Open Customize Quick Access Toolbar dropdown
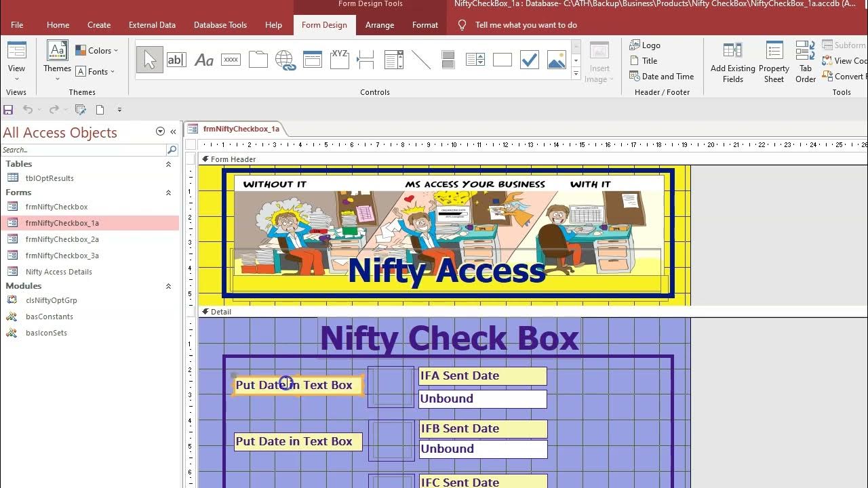 coord(119,109)
